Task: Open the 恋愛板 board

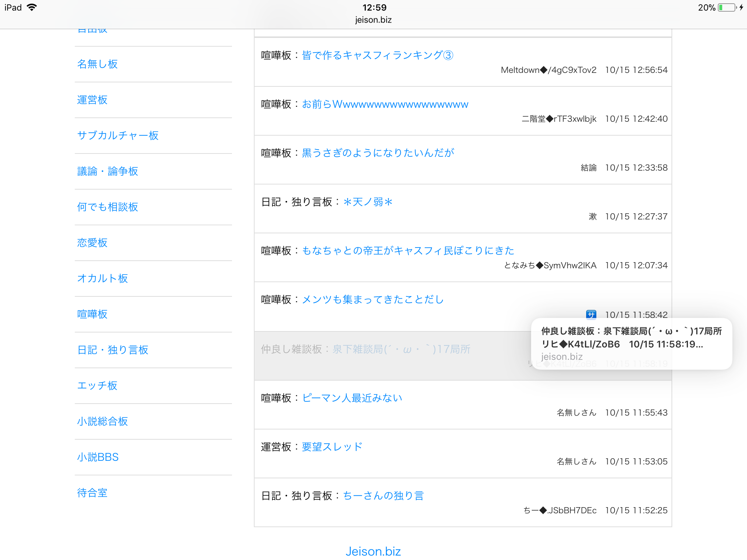Action: [92, 243]
